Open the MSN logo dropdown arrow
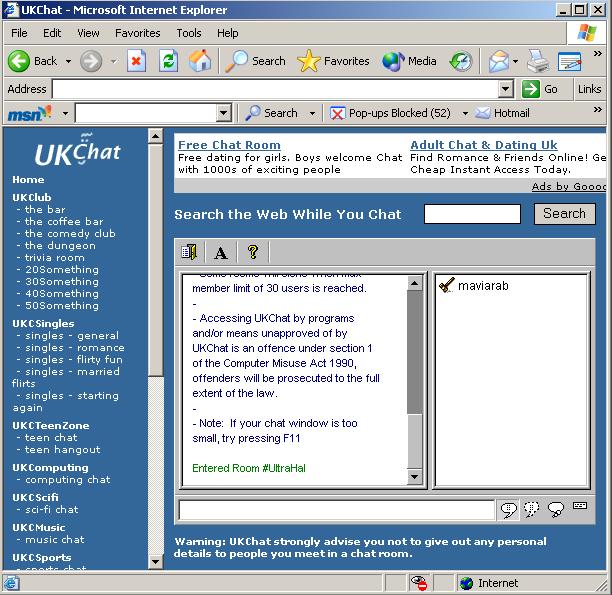The height and width of the screenshot is (595, 612). pyautogui.click(x=66, y=114)
